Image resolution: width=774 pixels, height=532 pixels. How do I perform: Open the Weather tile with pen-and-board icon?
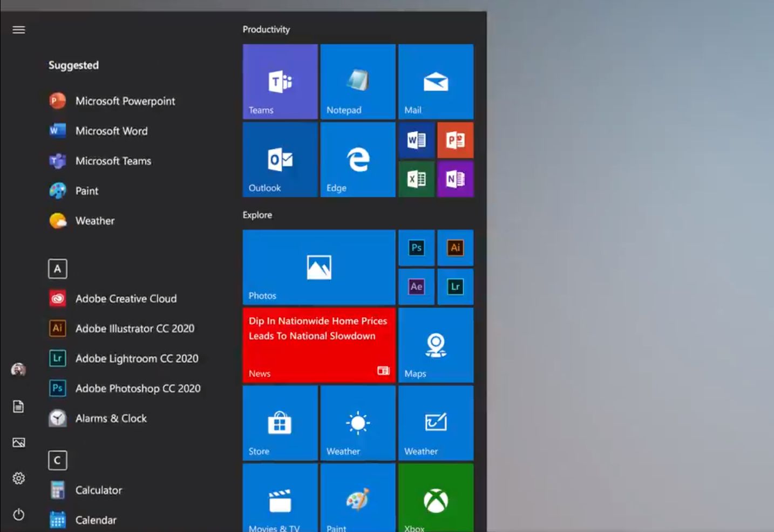point(436,423)
